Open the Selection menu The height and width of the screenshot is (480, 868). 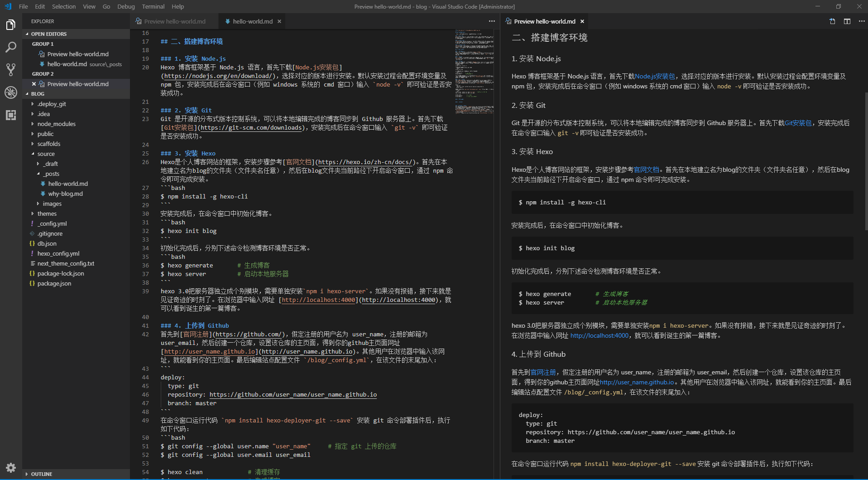pos(64,6)
